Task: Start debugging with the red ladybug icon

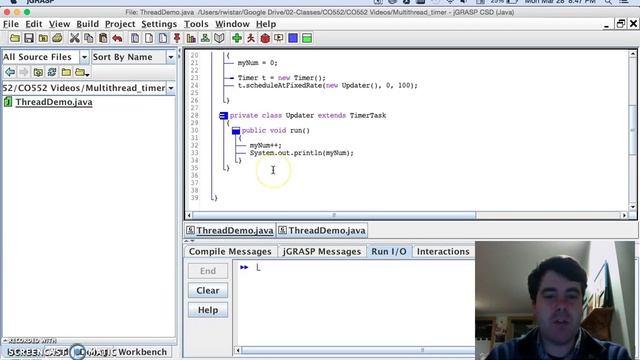Action: (265, 38)
